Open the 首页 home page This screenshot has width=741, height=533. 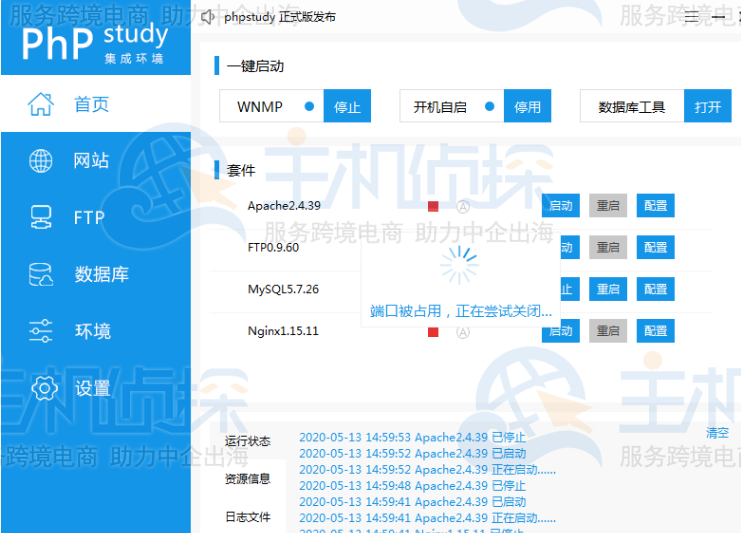96,104
